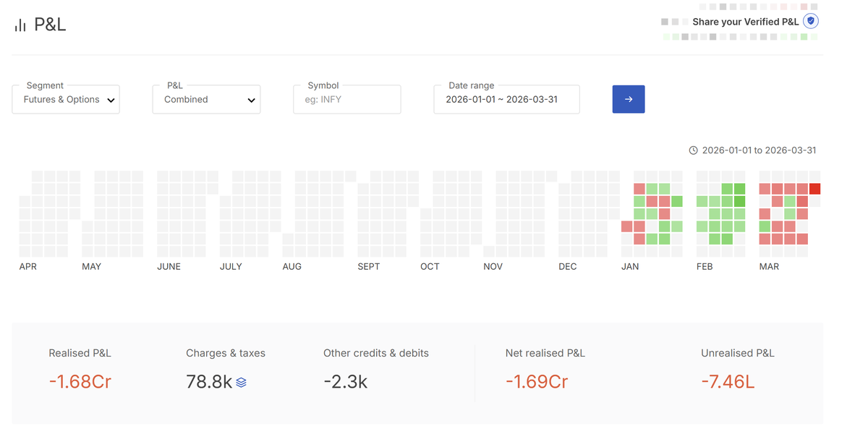868x447 pixels.
Task: Click the Net realised P&L label
Action: pyautogui.click(x=545, y=354)
